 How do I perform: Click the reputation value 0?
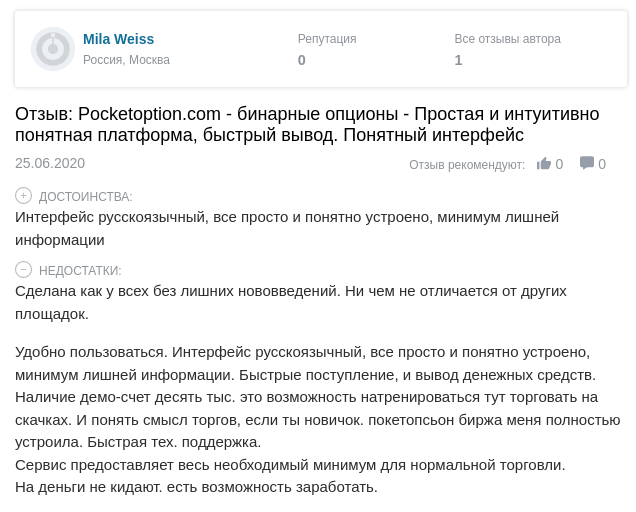(x=302, y=60)
